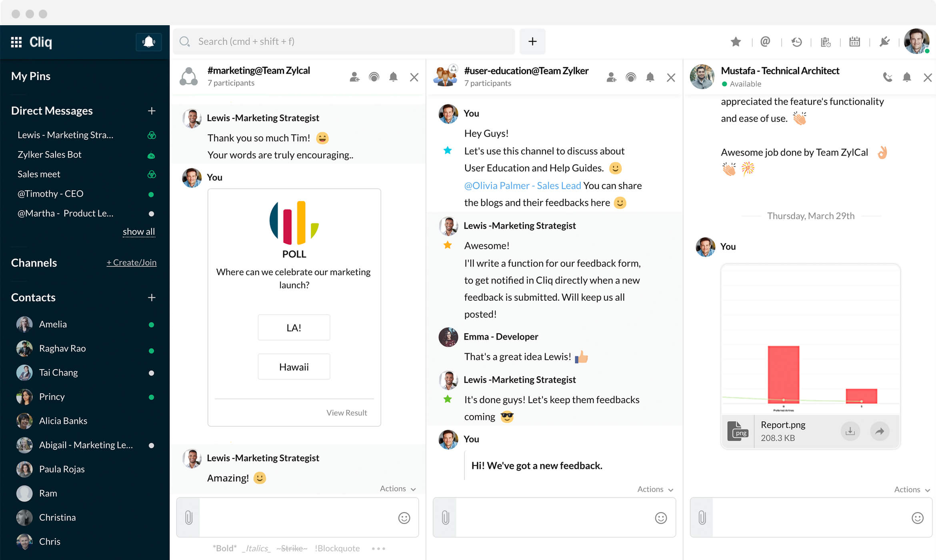The image size is (936, 560).
Task: Select the Raghav Rao contact
Action: pyautogui.click(x=62, y=348)
